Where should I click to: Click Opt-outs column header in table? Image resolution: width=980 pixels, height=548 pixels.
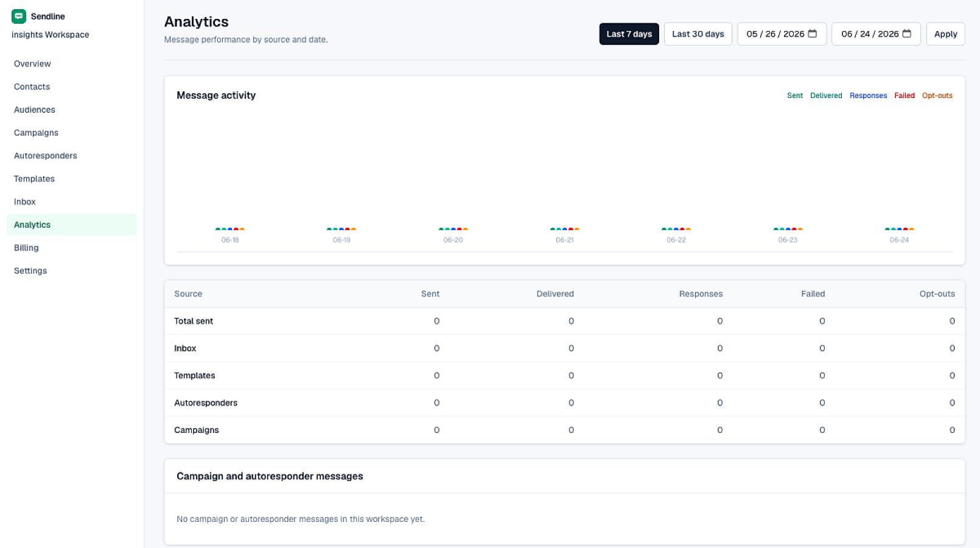937,293
